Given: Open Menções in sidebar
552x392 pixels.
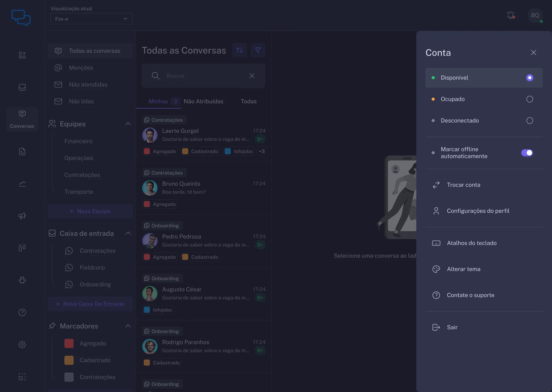Looking at the screenshot, I should point(90,68).
